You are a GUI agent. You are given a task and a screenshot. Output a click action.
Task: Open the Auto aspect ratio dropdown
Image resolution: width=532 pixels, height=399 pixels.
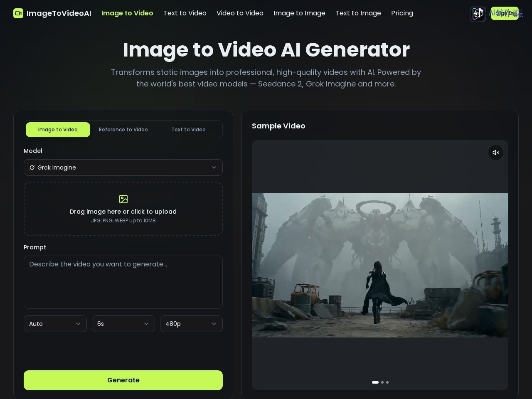55,324
